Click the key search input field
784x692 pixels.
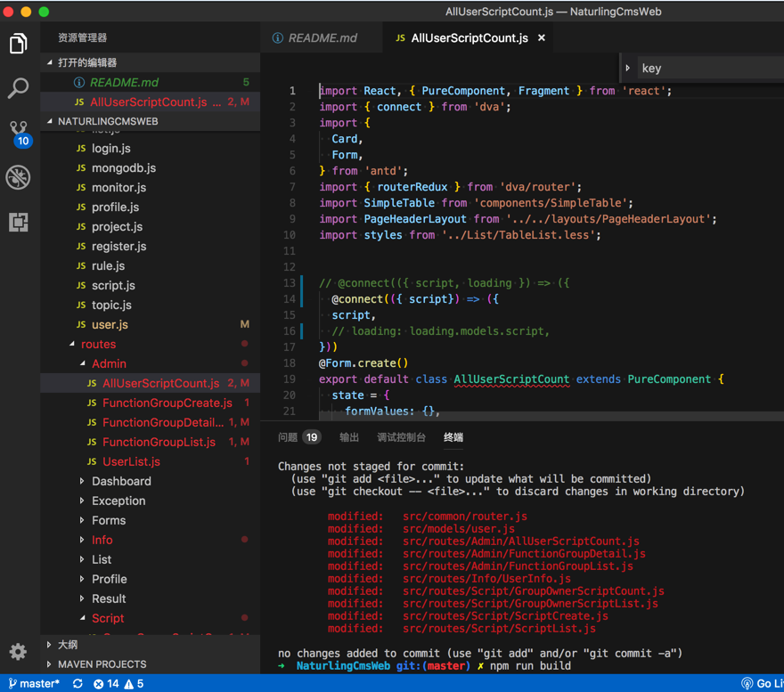711,68
